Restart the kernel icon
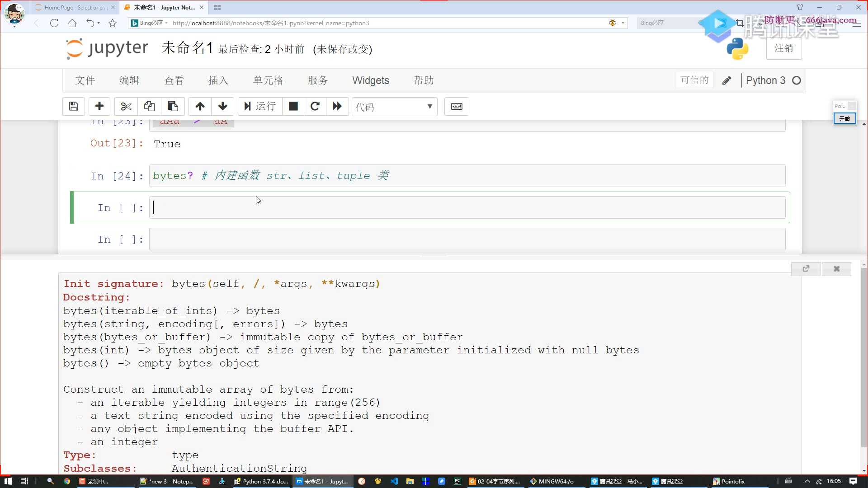The image size is (868, 488). tap(315, 106)
